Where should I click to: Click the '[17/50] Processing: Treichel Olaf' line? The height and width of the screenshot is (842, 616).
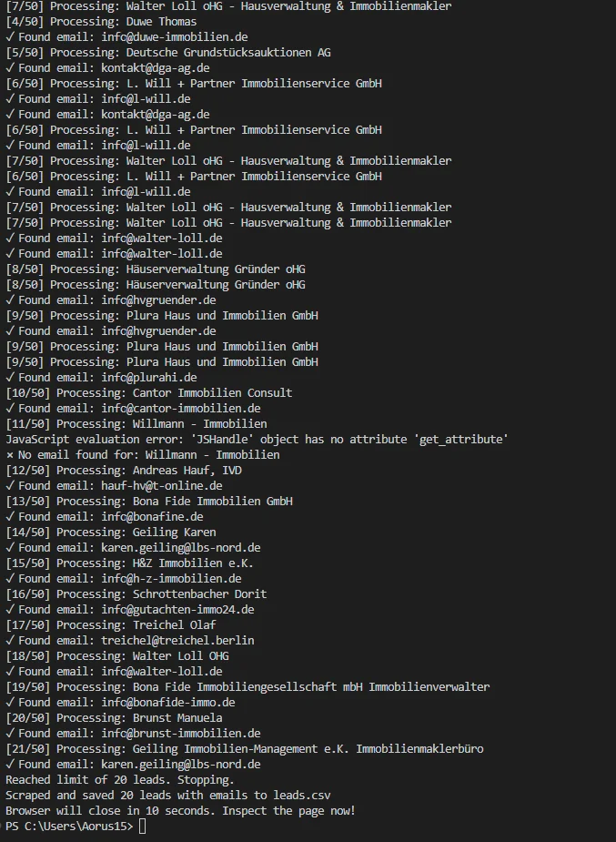pos(116,625)
